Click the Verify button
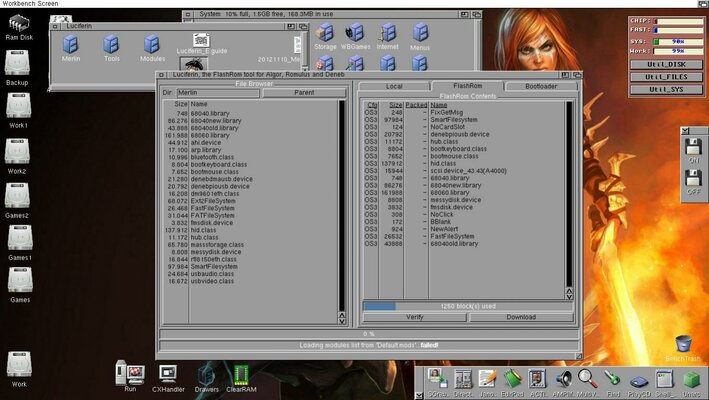 [x=415, y=317]
